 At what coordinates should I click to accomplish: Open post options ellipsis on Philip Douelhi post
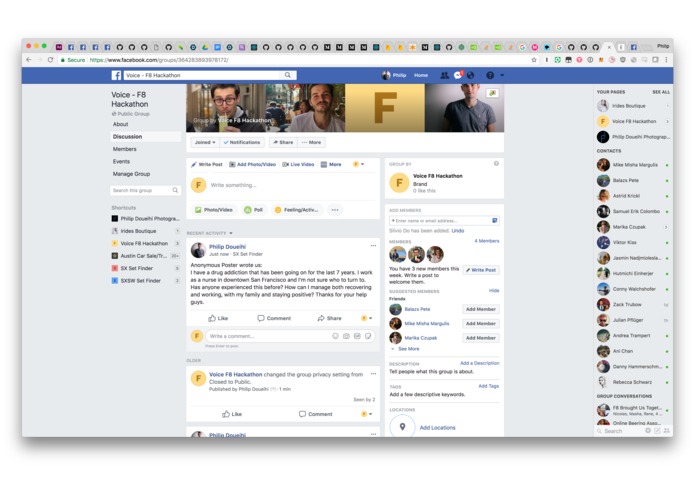tap(373, 245)
